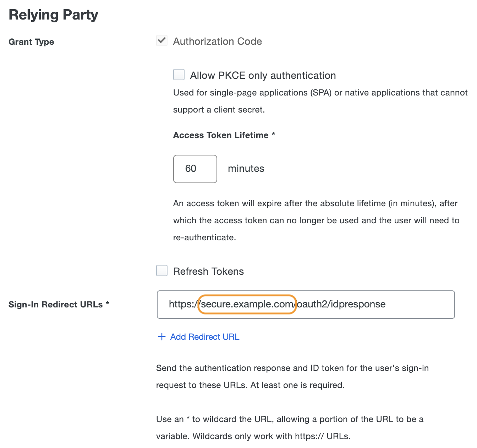477x448 pixels.
Task: Click the asterisk after Access Token Lifetime
Action: [273, 135]
